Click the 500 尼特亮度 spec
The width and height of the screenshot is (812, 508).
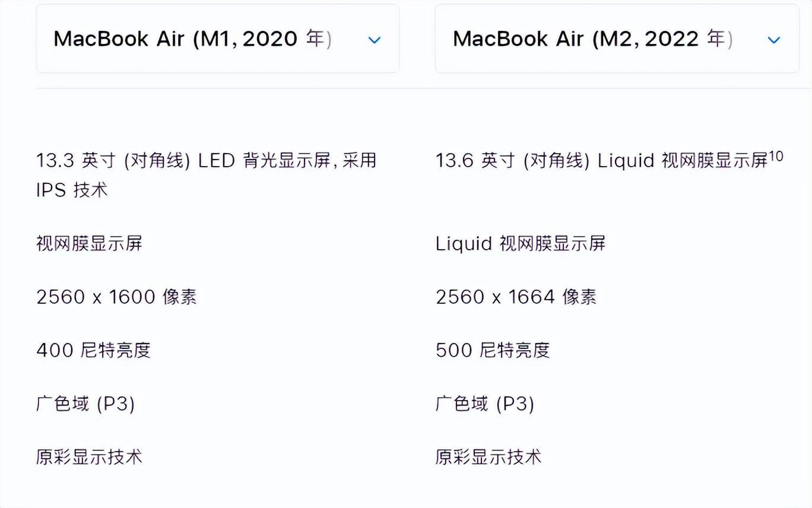[x=493, y=351]
